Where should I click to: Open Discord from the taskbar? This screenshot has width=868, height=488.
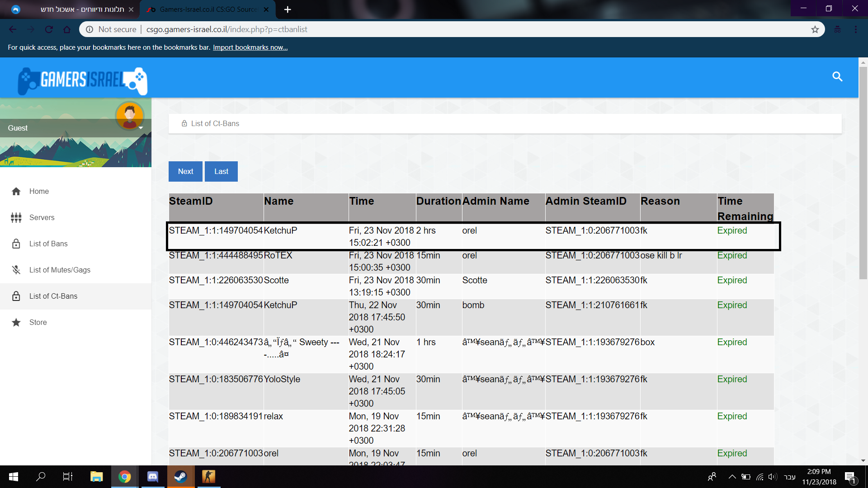coord(153,476)
